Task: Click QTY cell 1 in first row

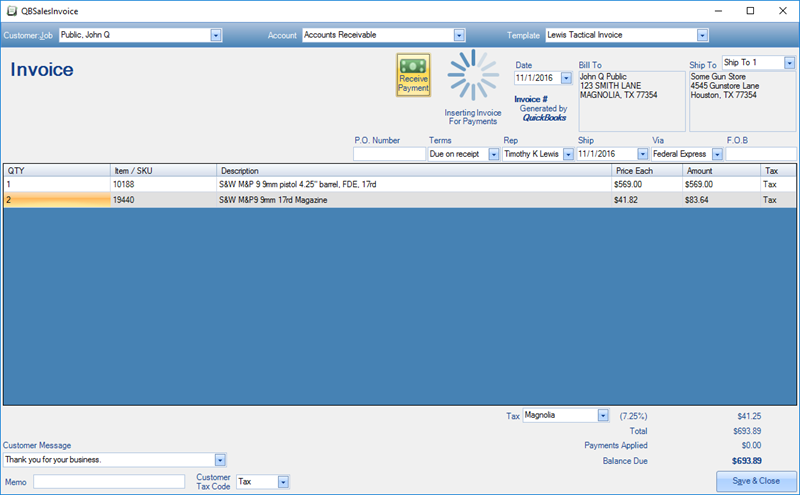Action: [57, 184]
